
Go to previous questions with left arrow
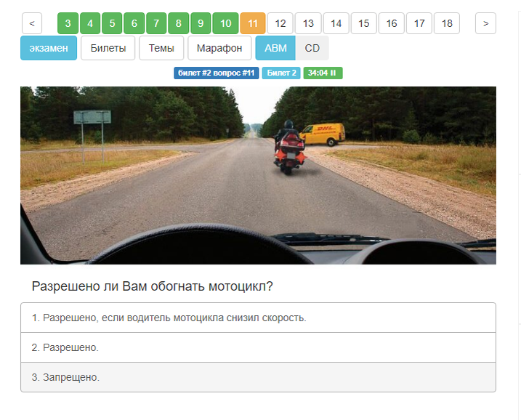(x=32, y=23)
